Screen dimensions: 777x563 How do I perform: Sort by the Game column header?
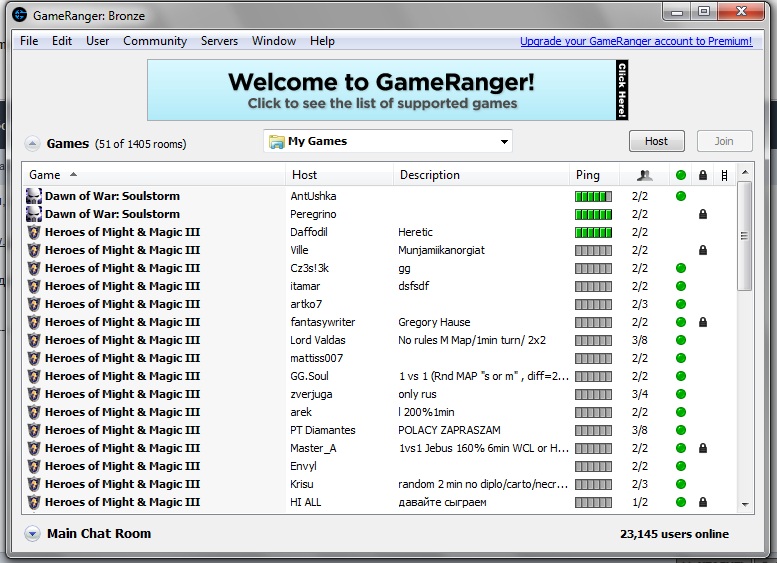[x=154, y=175]
